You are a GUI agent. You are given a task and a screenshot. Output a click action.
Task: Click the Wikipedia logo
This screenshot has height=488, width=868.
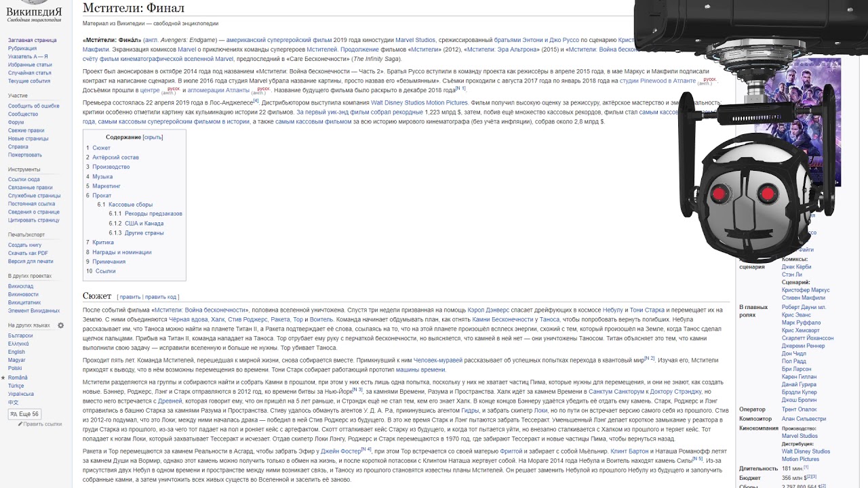(x=34, y=12)
